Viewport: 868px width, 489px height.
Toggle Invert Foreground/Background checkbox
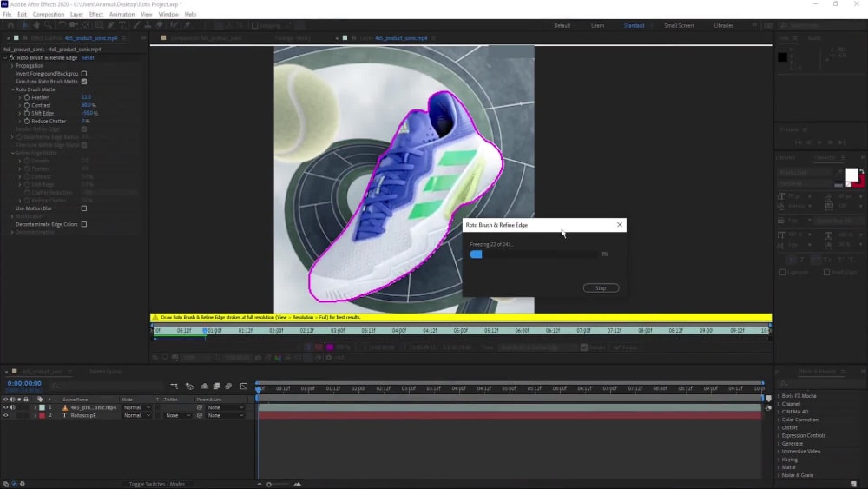(84, 74)
